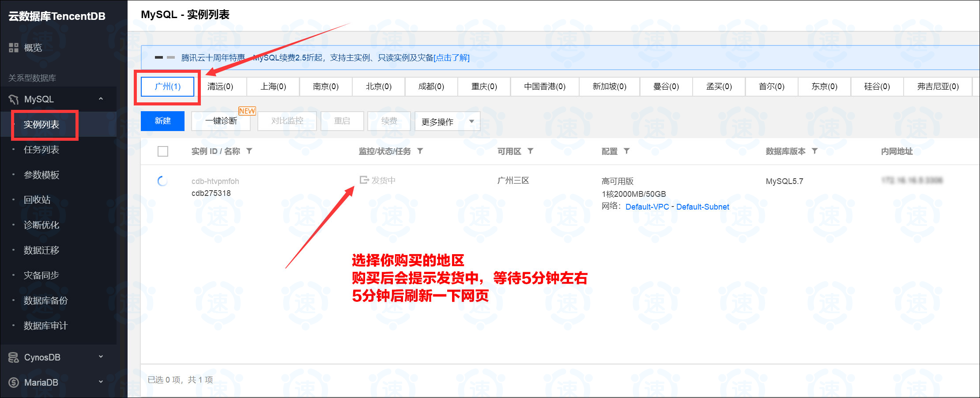Select the 东京(0) region tab
Screen dimensions: 980x398
825,86
